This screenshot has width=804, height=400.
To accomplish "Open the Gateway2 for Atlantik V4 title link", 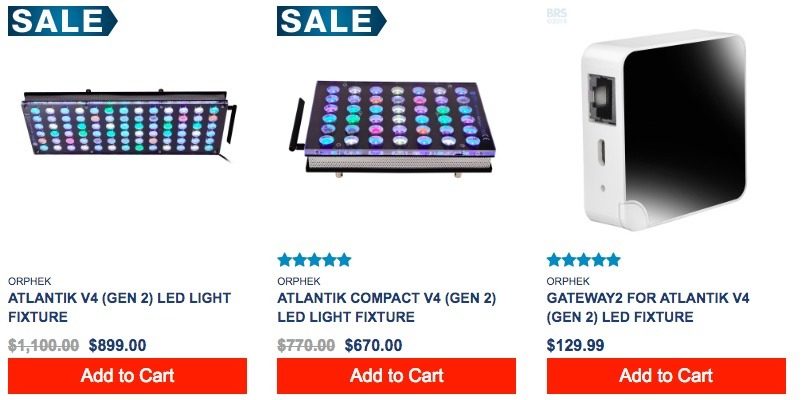I will (x=648, y=307).
